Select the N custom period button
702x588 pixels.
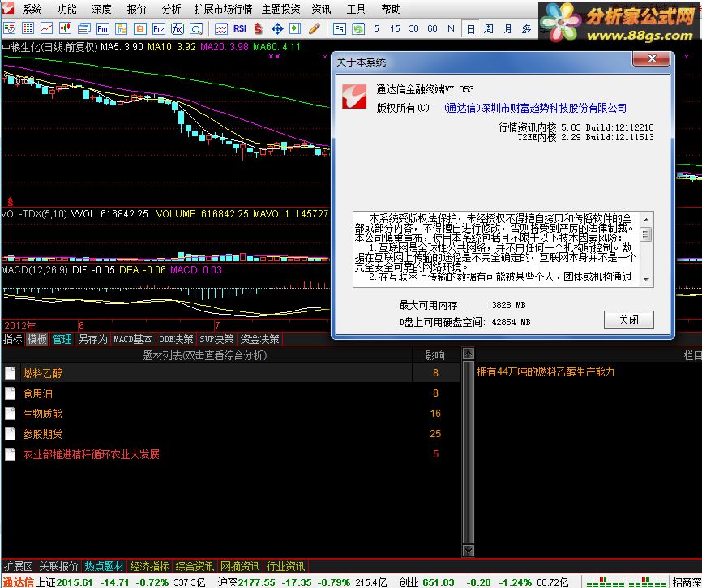click(x=451, y=28)
